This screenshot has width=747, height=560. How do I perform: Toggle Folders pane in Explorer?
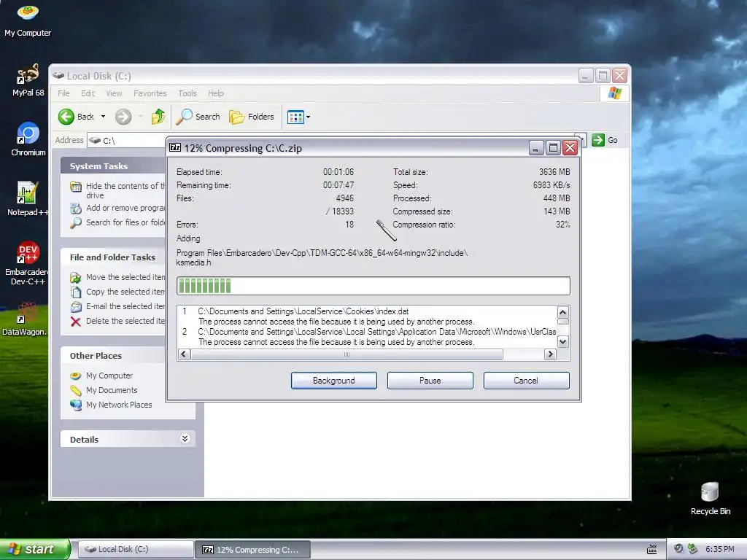pyautogui.click(x=252, y=117)
